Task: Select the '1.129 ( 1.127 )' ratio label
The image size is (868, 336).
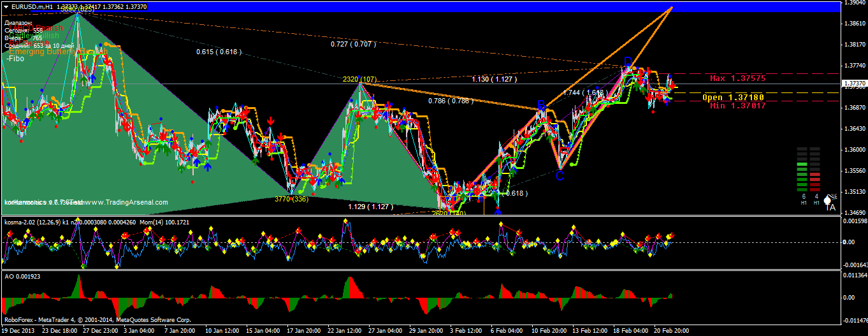Action: point(371,207)
